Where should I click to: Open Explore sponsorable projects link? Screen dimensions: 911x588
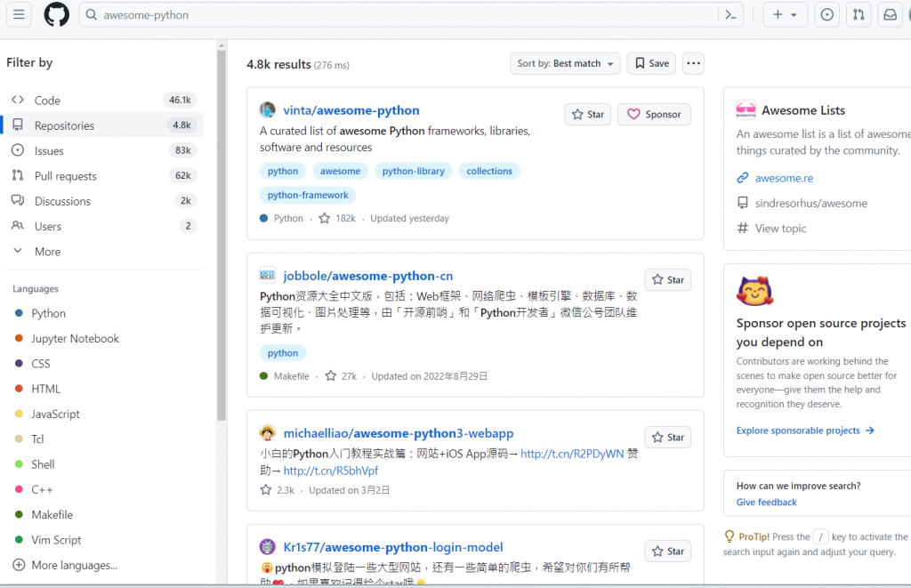[805, 430]
